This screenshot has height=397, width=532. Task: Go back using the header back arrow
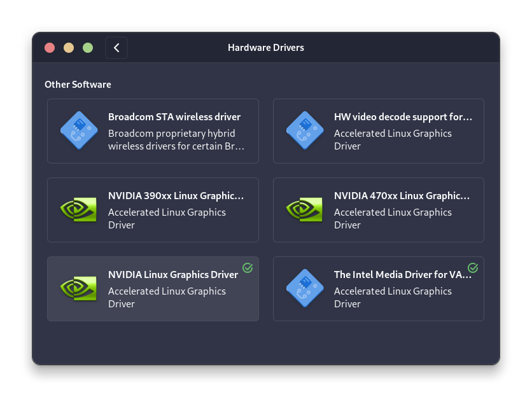[116, 48]
